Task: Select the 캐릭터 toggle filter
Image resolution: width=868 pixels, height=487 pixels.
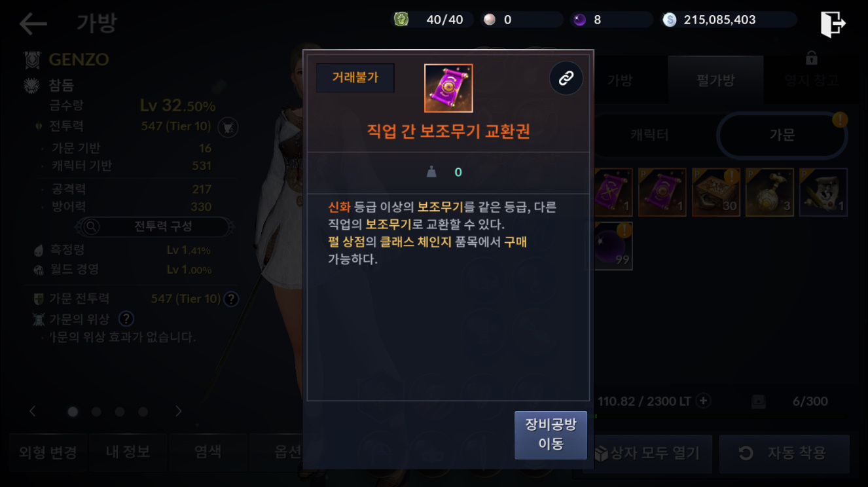Action: pos(649,135)
